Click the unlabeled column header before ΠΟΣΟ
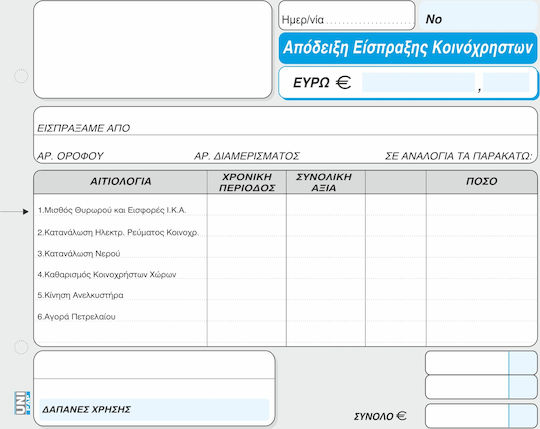 click(396, 182)
